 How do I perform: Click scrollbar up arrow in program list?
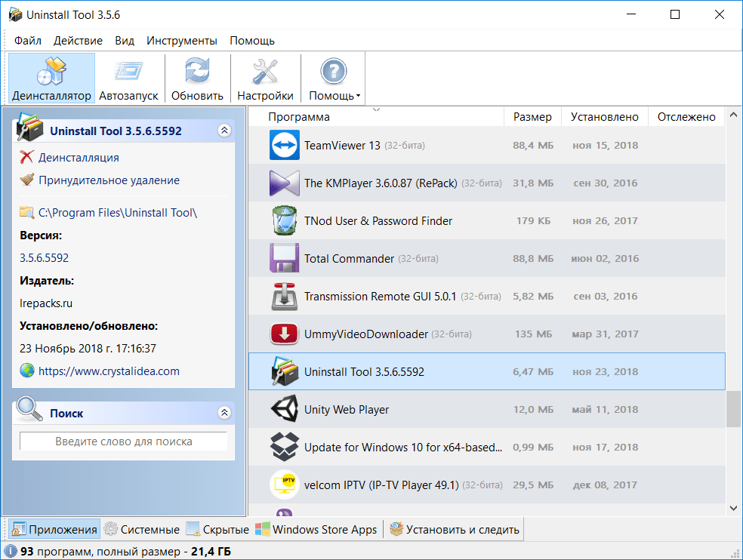[733, 115]
